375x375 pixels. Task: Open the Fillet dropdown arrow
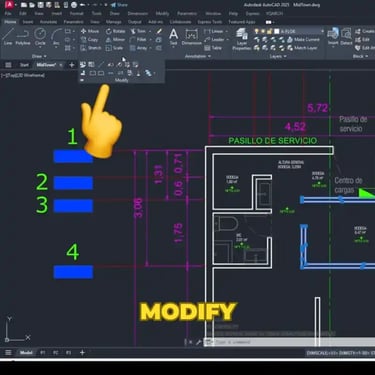tap(150, 40)
